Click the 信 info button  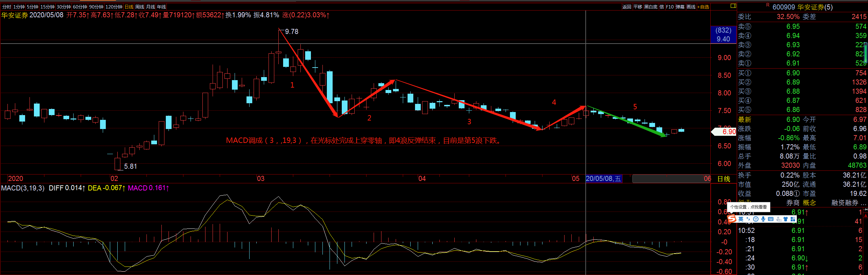coord(662,7)
